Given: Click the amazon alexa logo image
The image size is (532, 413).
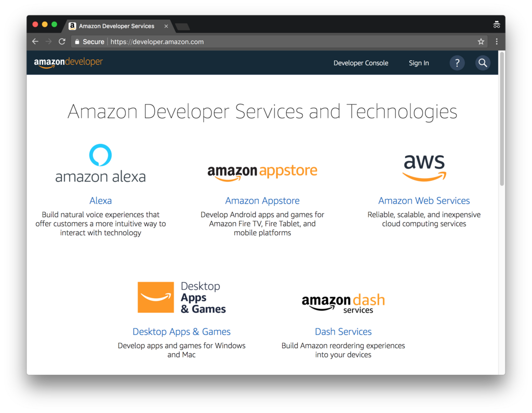Looking at the screenshot, I should (x=100, y=164).
